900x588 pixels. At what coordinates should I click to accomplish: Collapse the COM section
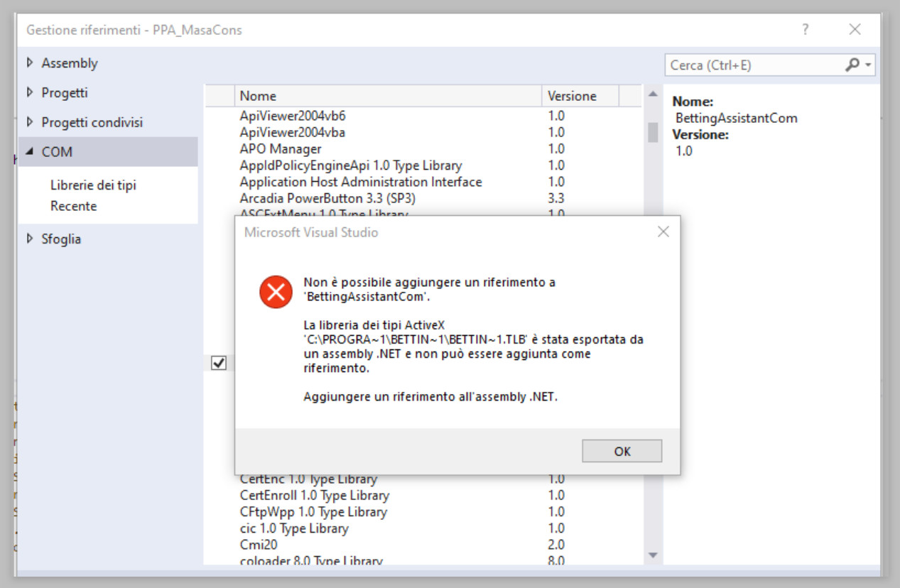(x=30, y=152)
